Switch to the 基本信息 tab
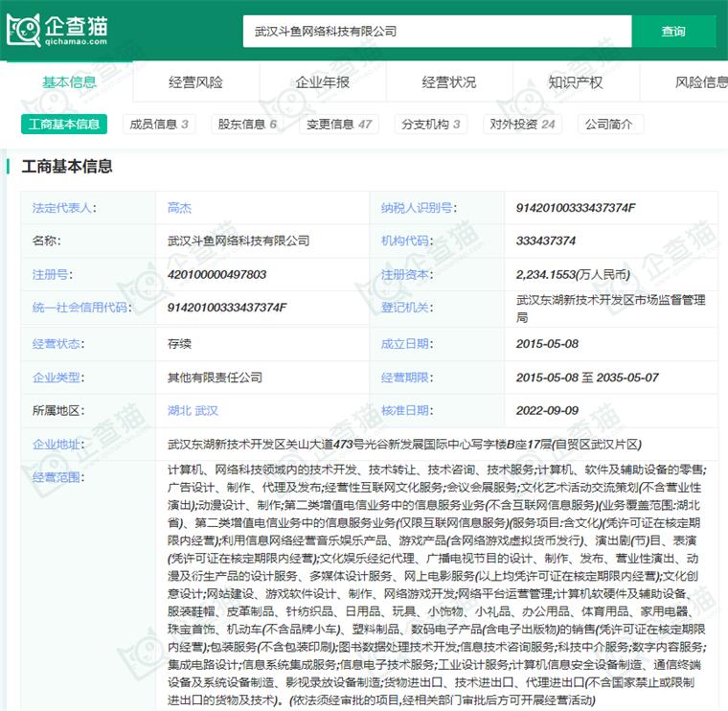This screenshot has height=711, width=728. [x=69, y=82]
